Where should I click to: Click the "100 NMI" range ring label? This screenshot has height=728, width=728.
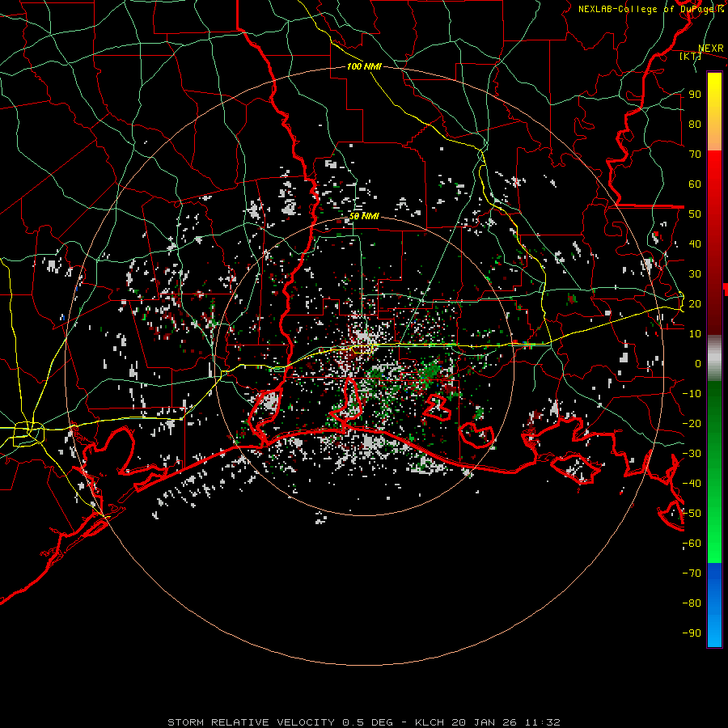click(x=364, y=66)
